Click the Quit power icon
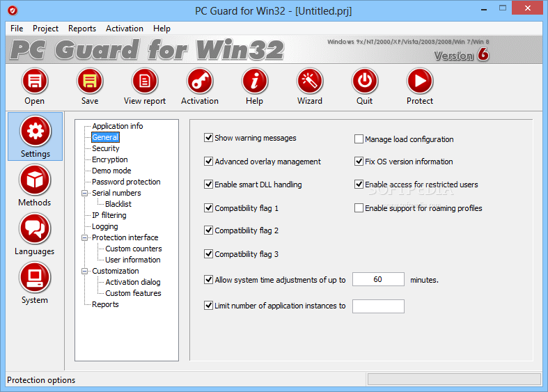 364,81
